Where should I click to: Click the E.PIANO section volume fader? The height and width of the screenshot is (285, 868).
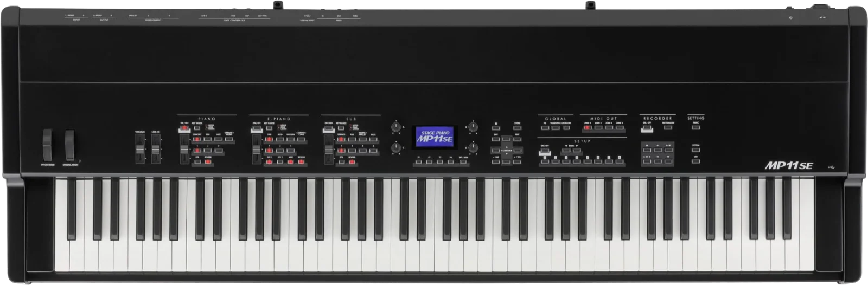pyautogui.click(x=257, y=149)
